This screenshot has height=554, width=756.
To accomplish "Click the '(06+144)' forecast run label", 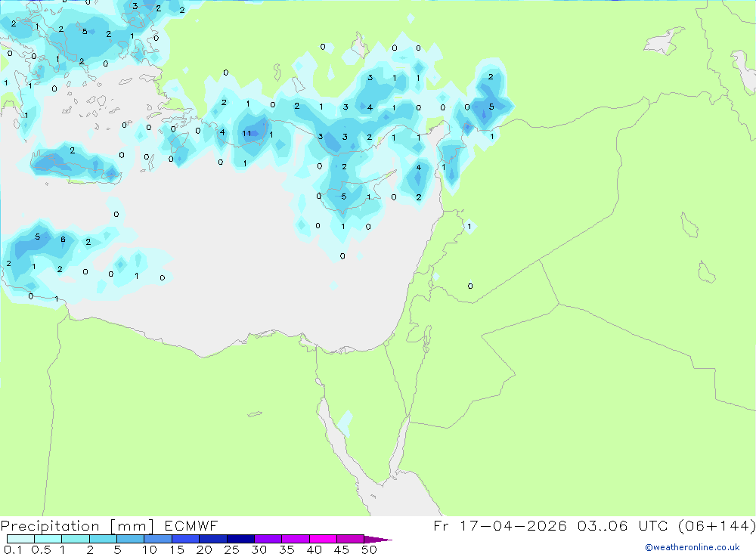I will [x=717, y=525].
